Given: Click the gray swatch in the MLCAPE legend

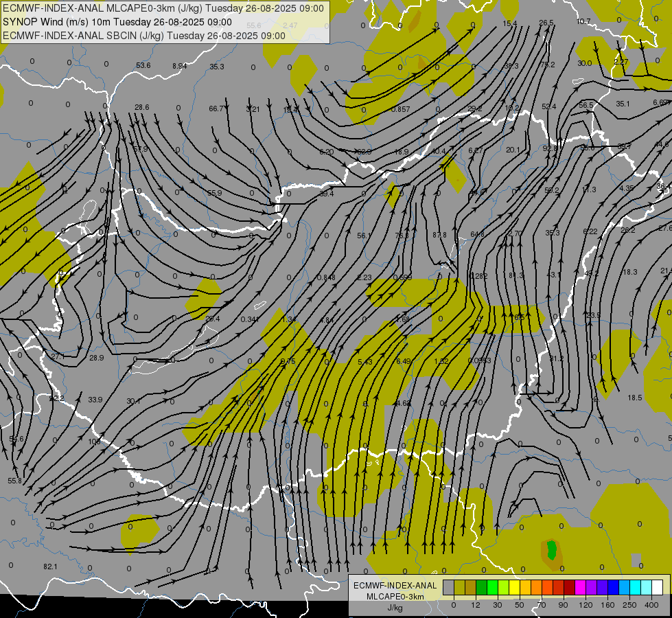Looking at the screenshot, I should point(449,587).
